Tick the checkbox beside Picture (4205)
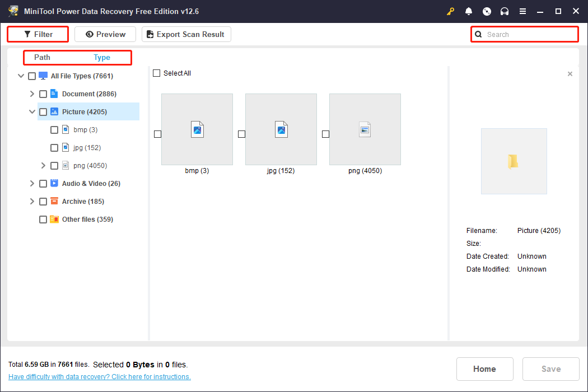 [43, 111]
